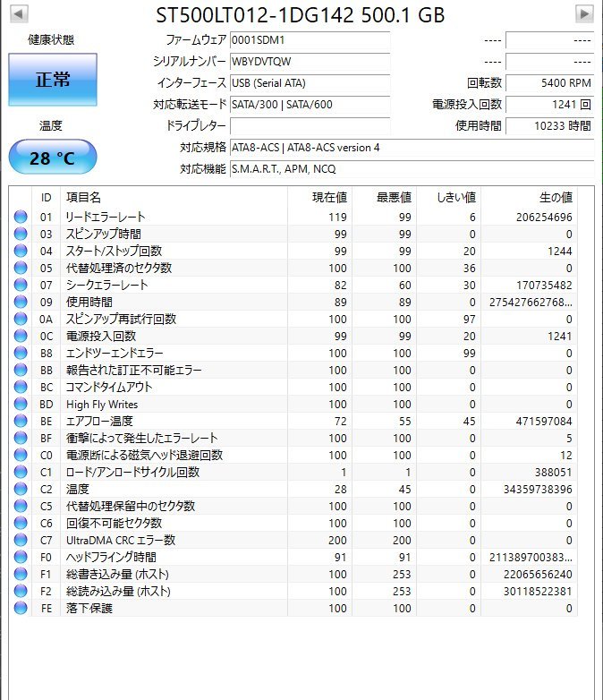Screen dimensions: 603x700
Task: Click the S.M.A.R.T., APM, NCQ features field
Action: tap(412, 169)
